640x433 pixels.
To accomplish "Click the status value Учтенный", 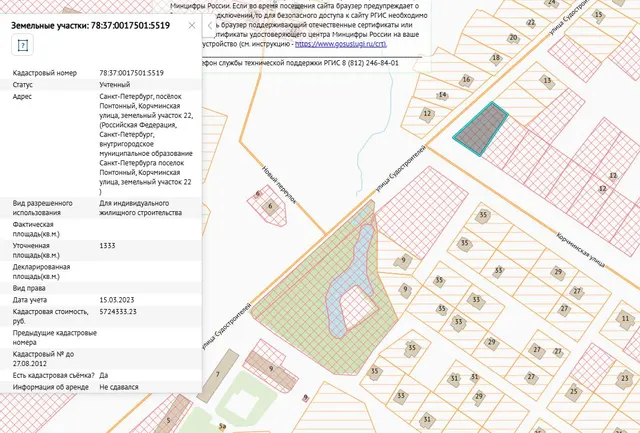I will click(115, 85).
